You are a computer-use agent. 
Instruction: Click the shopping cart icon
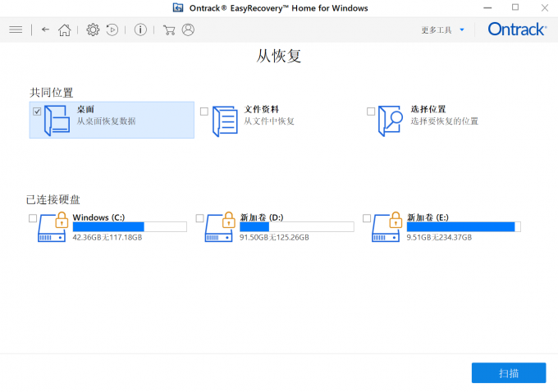pyautogui.click(x=169, y=30)
